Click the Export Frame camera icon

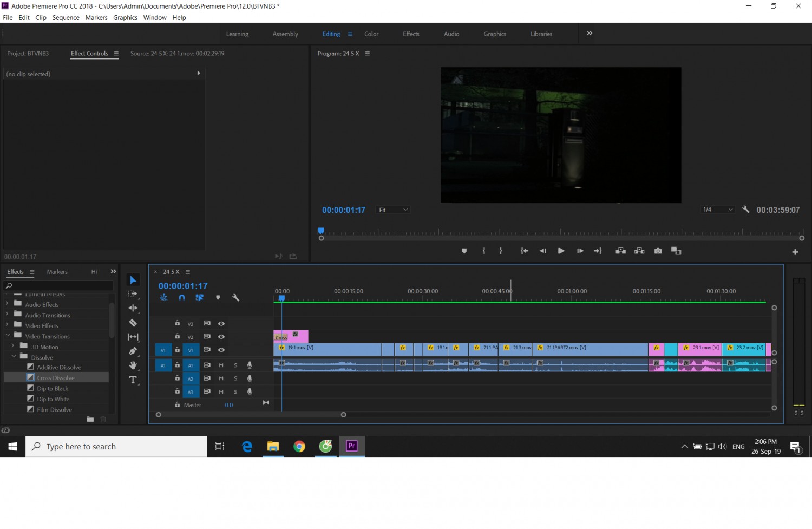pos(658,251)
